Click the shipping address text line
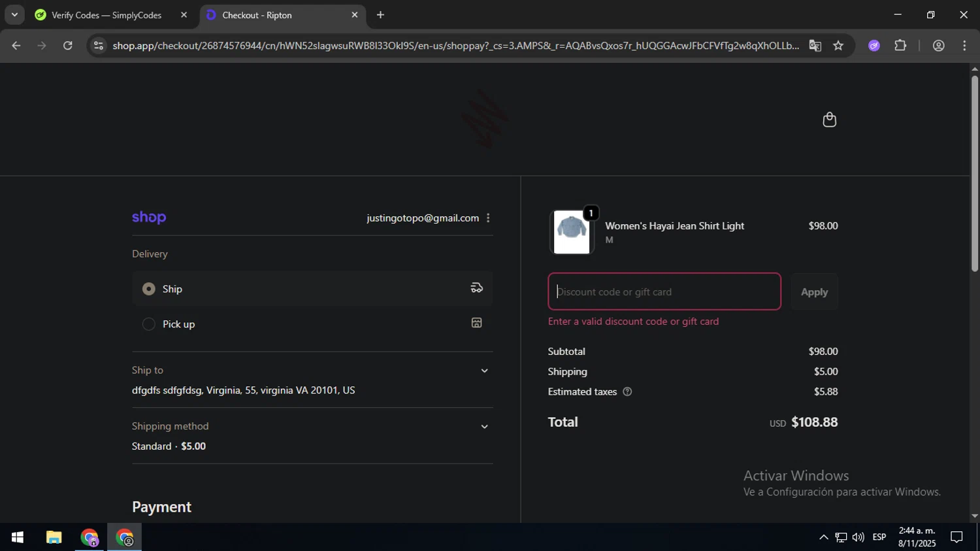 click(x=244, y=390)
